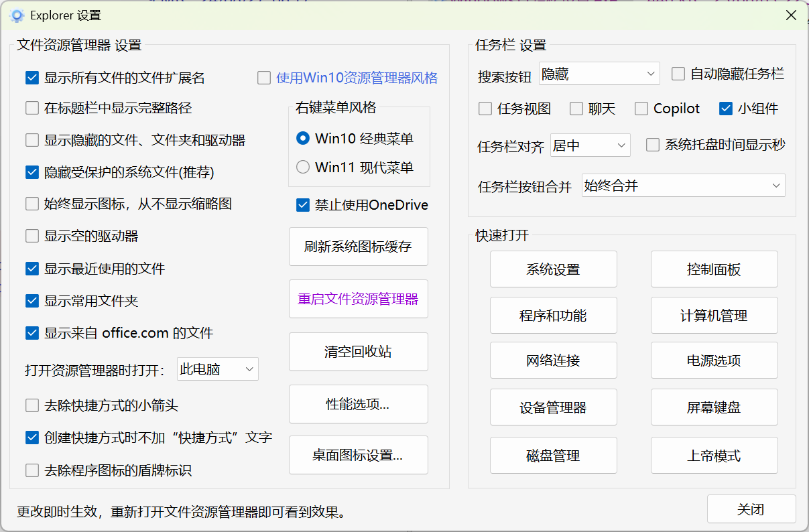Close the Explorer 设置 window with X
The width and height of the screenshot is (809, 532).
[791, 15]
